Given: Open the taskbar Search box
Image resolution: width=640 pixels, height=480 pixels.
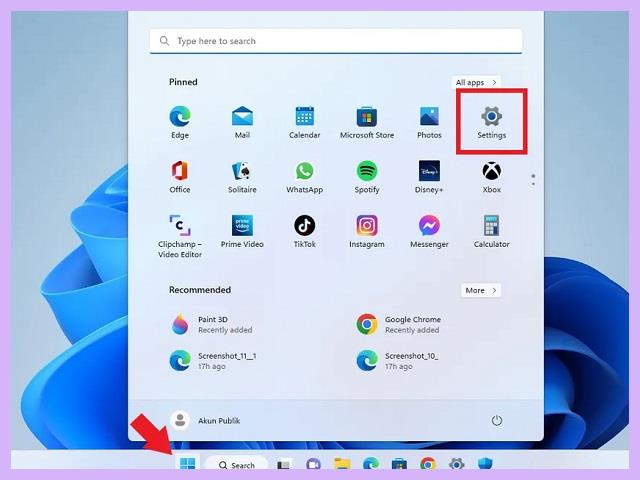Looking at the screenshot, I should 236,464.
